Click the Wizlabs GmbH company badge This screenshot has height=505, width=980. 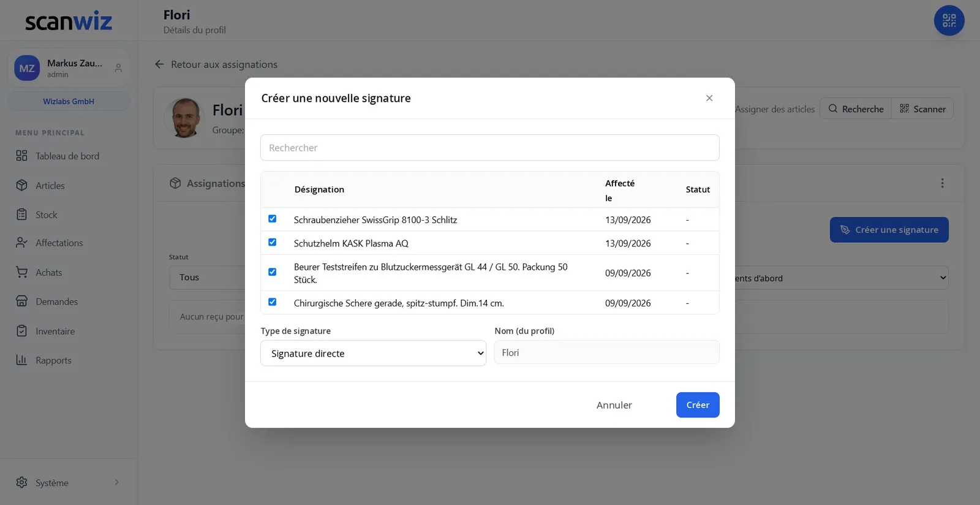click(x=69, y=101)
